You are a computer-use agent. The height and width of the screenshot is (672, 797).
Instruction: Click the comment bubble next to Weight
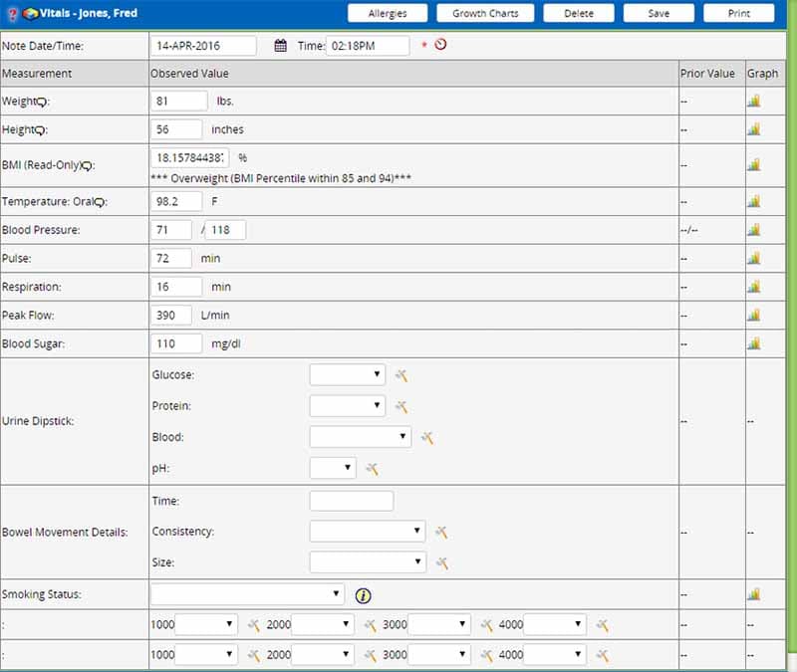coord(41,103)
